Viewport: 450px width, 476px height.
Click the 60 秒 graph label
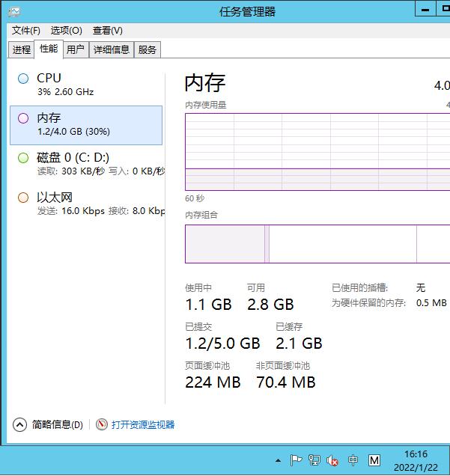[195, 198]
